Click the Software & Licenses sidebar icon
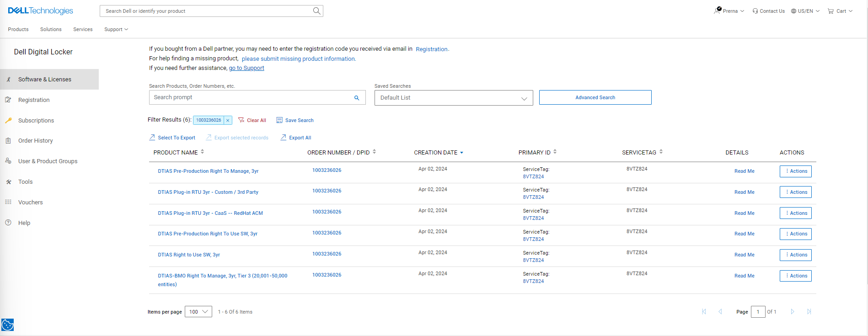This screenshot has height=336, width=868. [8, 80]
